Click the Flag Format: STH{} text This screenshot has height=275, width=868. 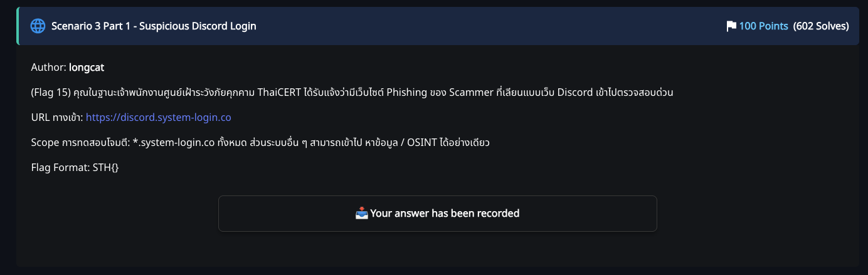pos(75,167)
